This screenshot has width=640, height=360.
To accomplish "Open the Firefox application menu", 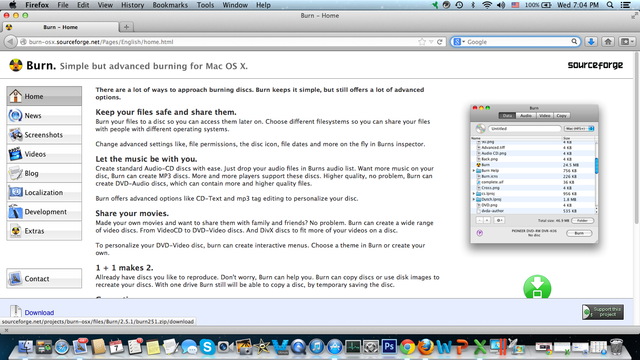I will pos(37,5).
